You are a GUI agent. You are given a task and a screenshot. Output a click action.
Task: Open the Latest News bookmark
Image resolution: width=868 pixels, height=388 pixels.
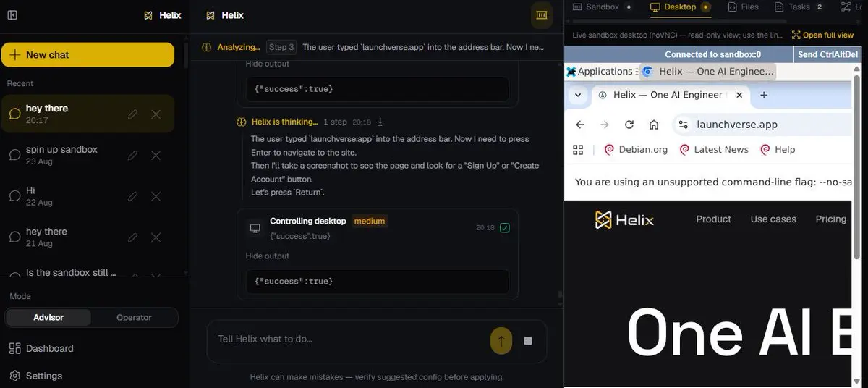coord(714,149)
